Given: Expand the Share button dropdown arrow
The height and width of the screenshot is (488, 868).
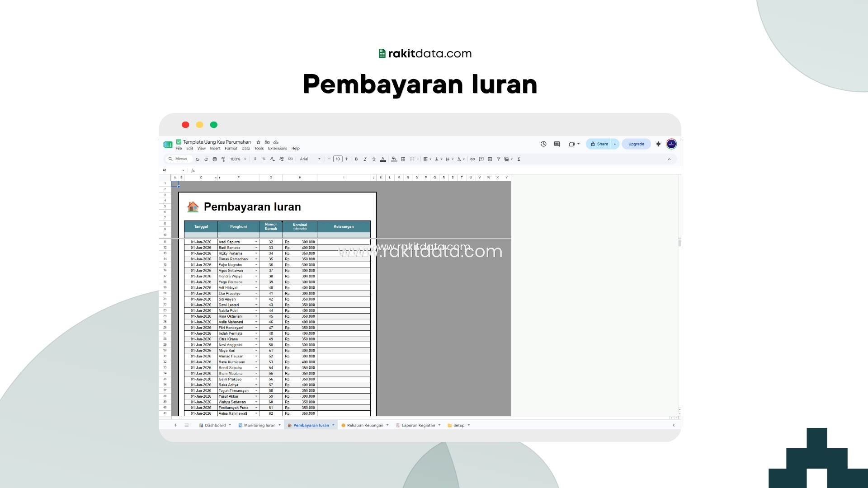Looking at the screenshot, I should (x=615, y=144).
